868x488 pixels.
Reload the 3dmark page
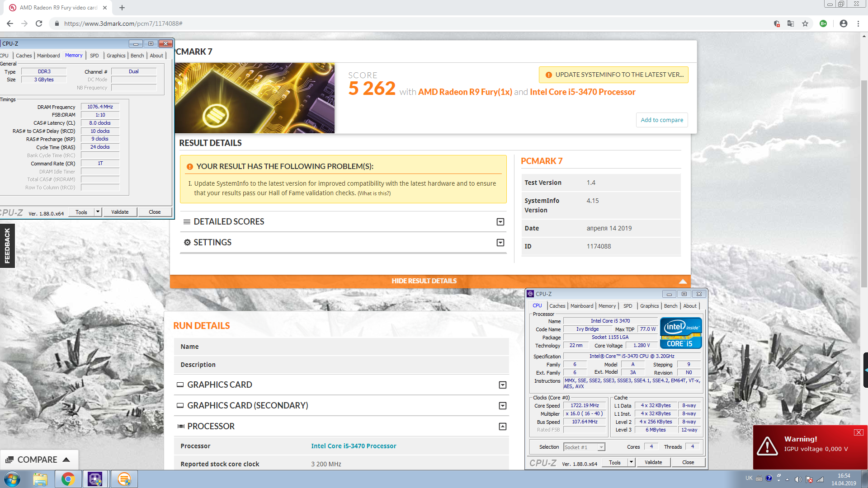pyautogui.click(x=39, y=23)
